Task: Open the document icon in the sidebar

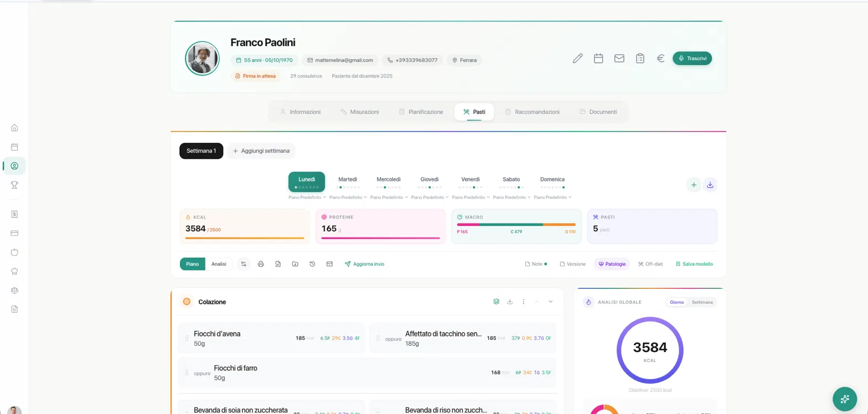Action: [14, 309]
